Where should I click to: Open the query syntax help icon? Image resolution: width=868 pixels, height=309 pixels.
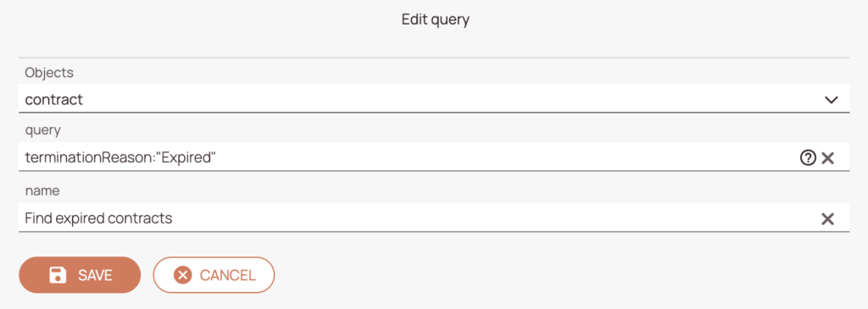point(808,158)
